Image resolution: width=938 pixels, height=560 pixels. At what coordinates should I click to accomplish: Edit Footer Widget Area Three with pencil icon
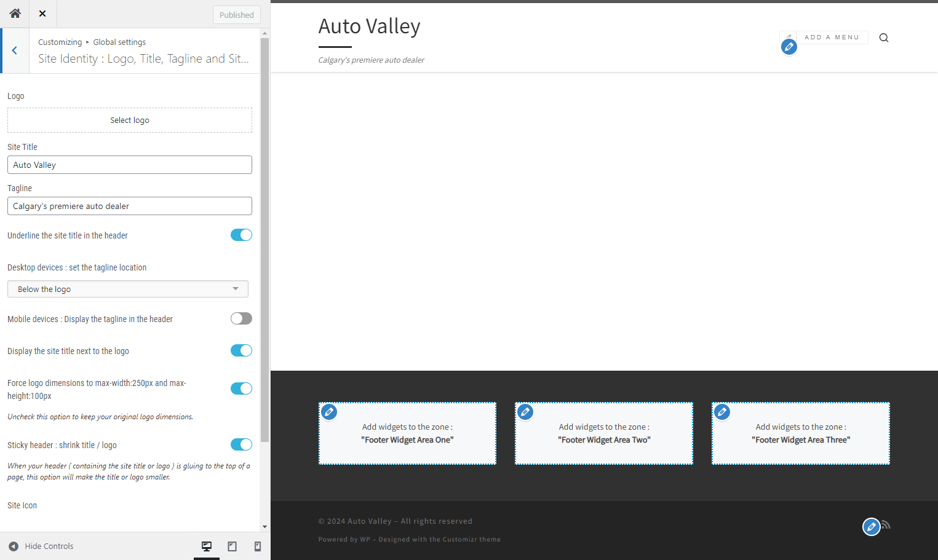tap(722, 412)
